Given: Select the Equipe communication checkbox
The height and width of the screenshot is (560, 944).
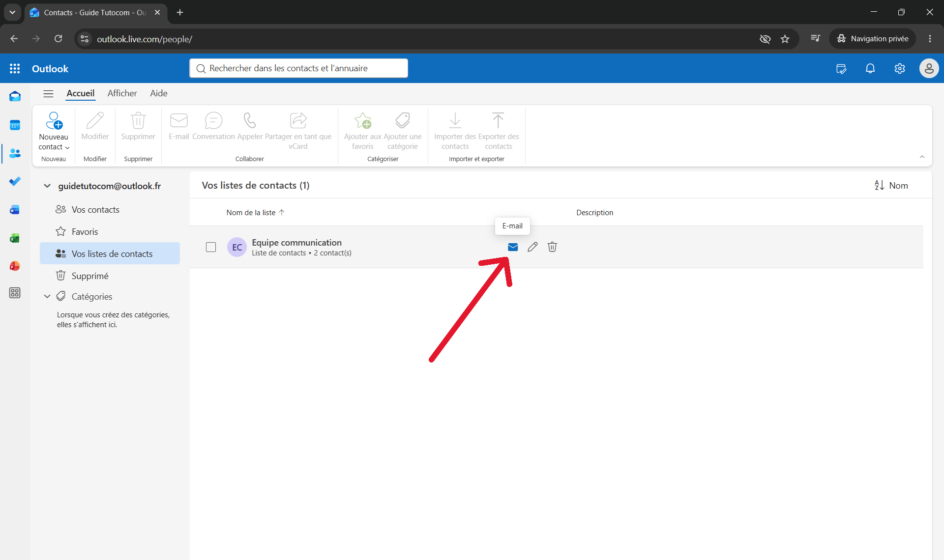Looking at the screenshot, I should [211, 247].
